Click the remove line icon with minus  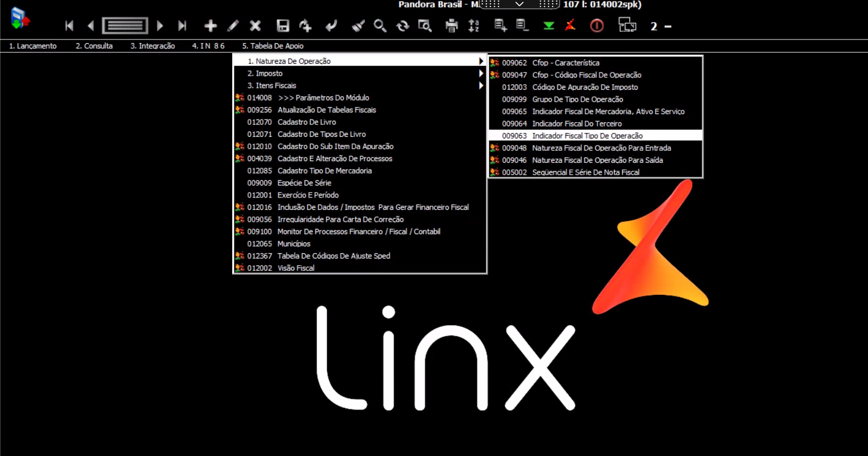pyautogui.click(x=522, y=25)
